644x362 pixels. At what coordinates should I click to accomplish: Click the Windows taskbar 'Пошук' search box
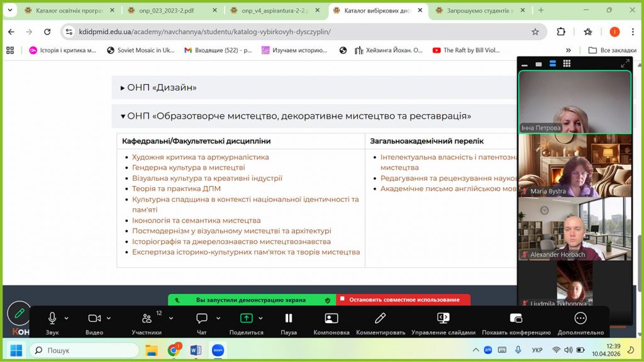coord(84,350)
